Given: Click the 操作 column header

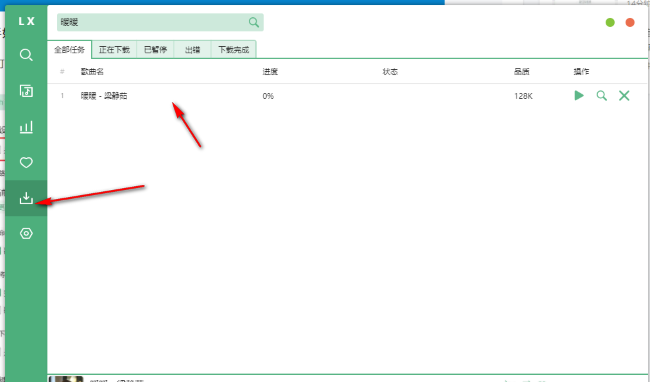Looking at the screenshot, I should (581, 72).
